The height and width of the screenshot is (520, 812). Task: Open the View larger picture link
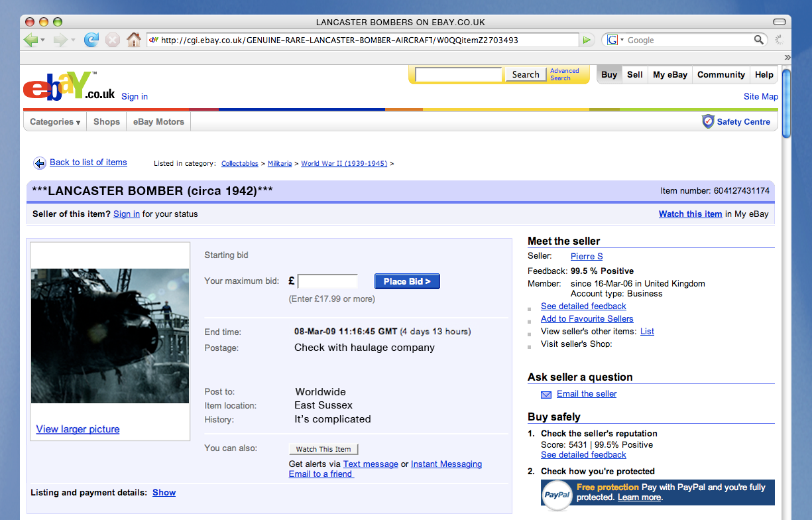[78, 429]
